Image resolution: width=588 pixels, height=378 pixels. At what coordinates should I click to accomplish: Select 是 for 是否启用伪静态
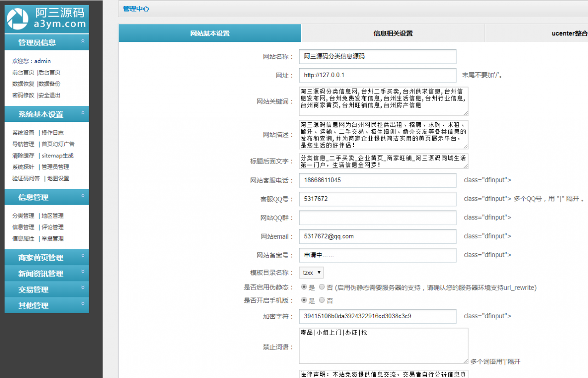tap(304, 287)
